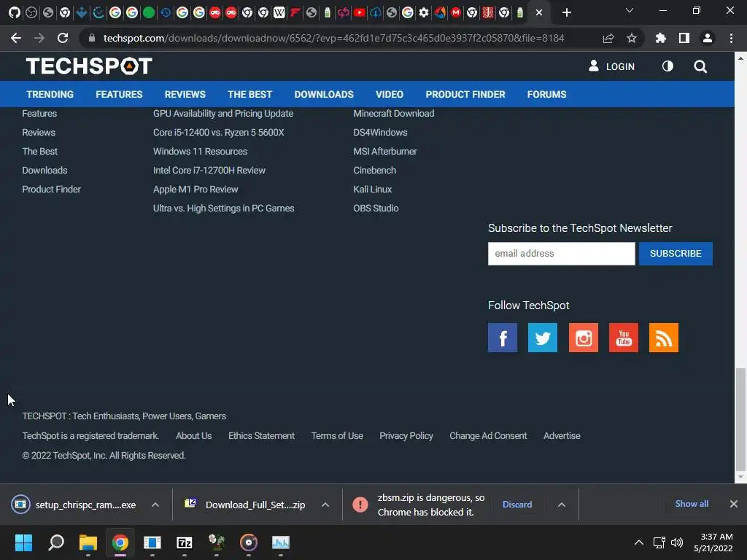Open Change Ad Consent link

[x=488, y=436]
